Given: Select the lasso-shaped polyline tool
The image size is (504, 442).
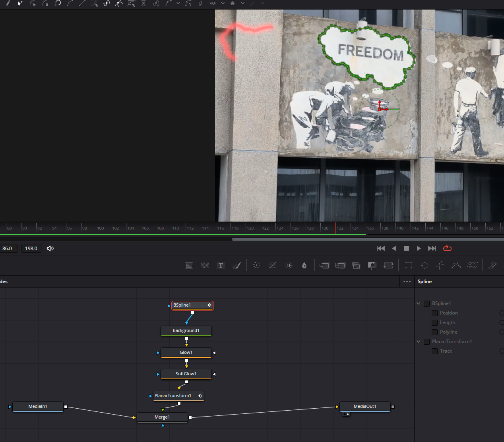Looking at the screenshot, I should [x=58, y=3].
